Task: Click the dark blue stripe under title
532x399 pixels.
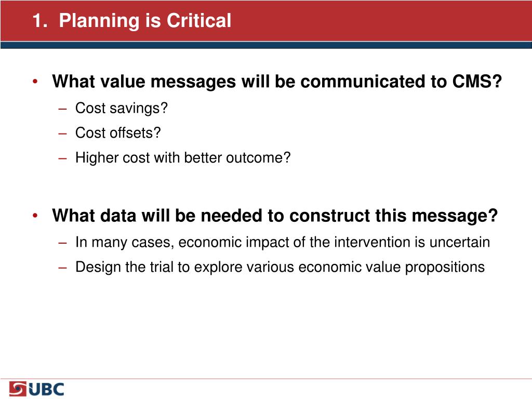Action: coord(266,45)
